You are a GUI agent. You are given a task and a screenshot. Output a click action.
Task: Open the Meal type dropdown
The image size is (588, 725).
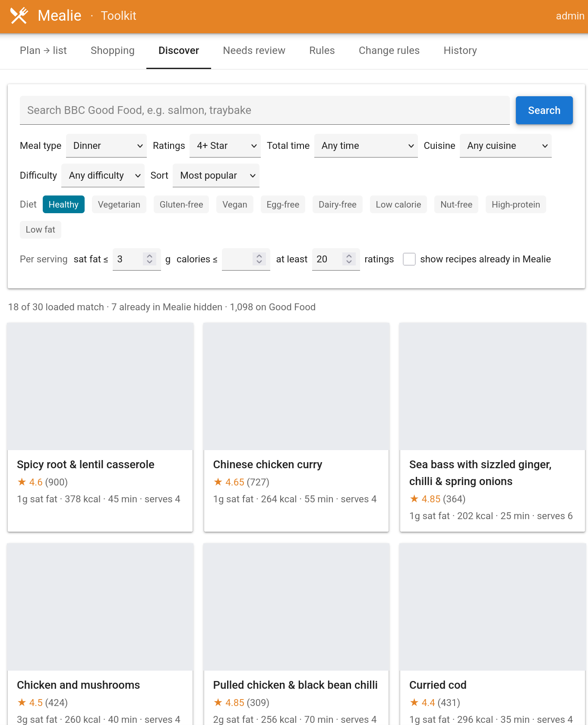106,146
